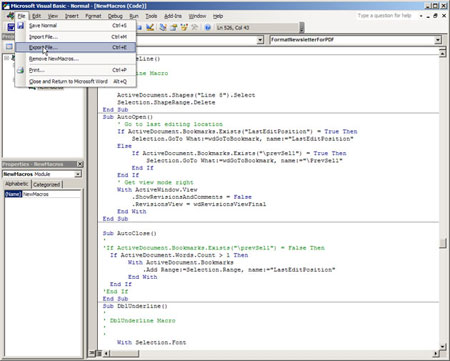Open the Run menu
The image size is (450, 361).
134,16
